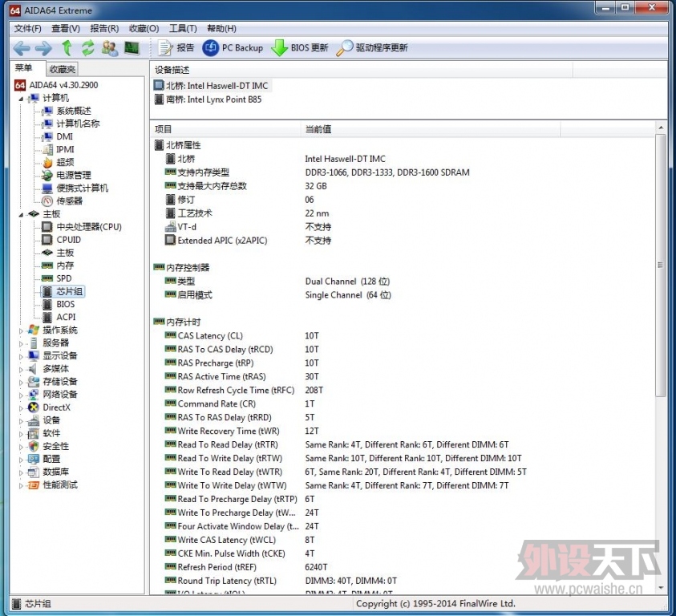This screenshot has height=616, width=676.
Task: Open the 帮助(H) menu
Action: [x=221, y=28]
